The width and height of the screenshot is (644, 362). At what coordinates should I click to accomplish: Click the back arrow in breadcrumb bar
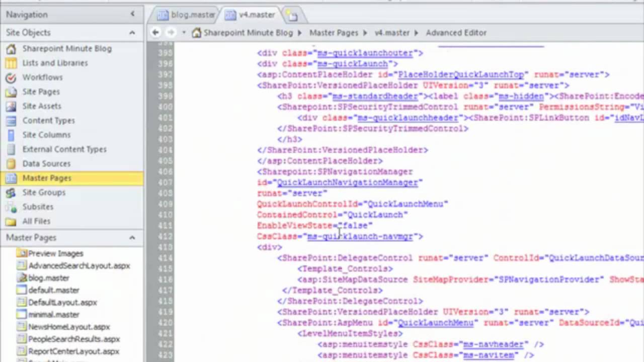click(x=155, y=33)
